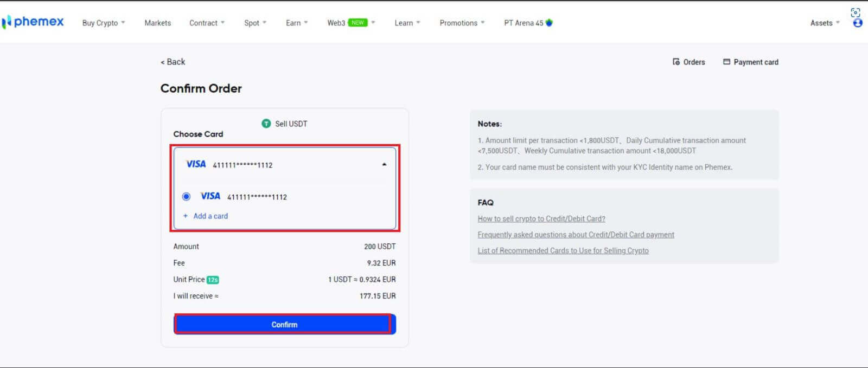Open List of Recommended Cards link
Viewport: 868px width, 368px height.
point(563,250)
